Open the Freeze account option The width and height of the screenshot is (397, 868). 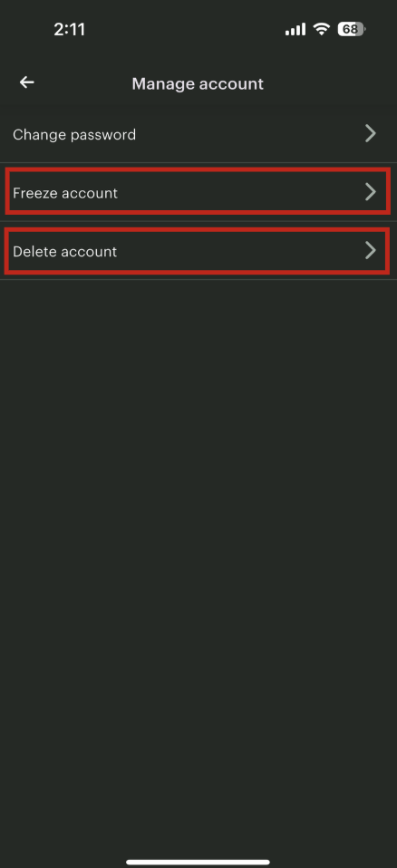click(x=198, y=192)
